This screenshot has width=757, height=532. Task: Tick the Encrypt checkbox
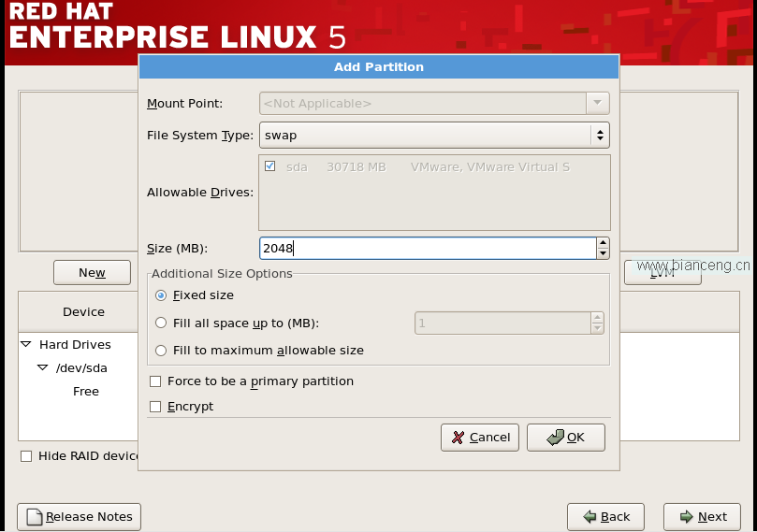coord(155,407)
